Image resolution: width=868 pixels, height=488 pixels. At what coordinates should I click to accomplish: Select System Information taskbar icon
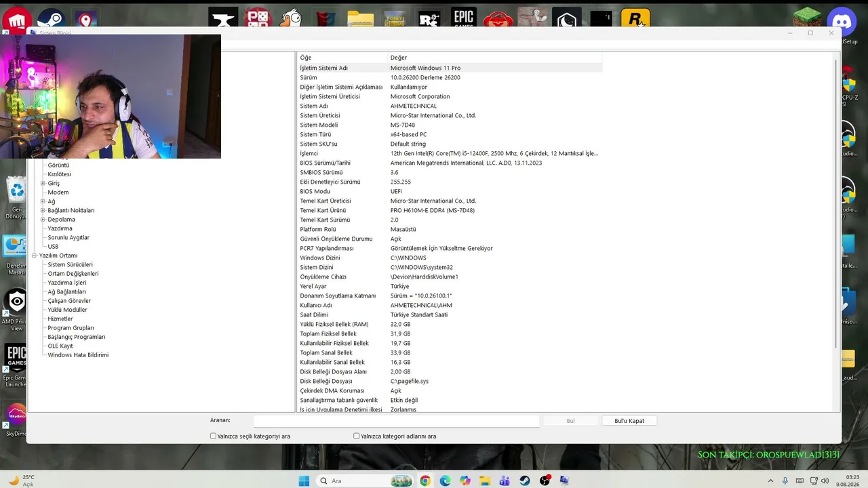click(x=564, y=481)
